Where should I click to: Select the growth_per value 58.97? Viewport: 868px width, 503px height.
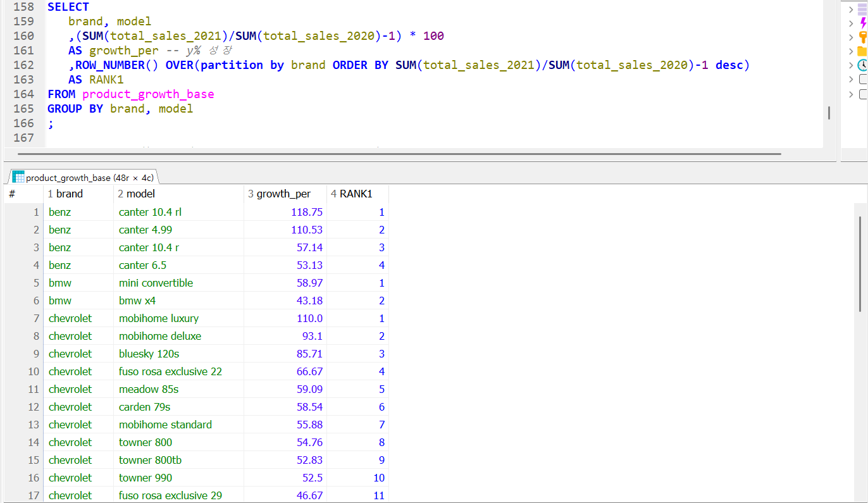pos(285,283)
